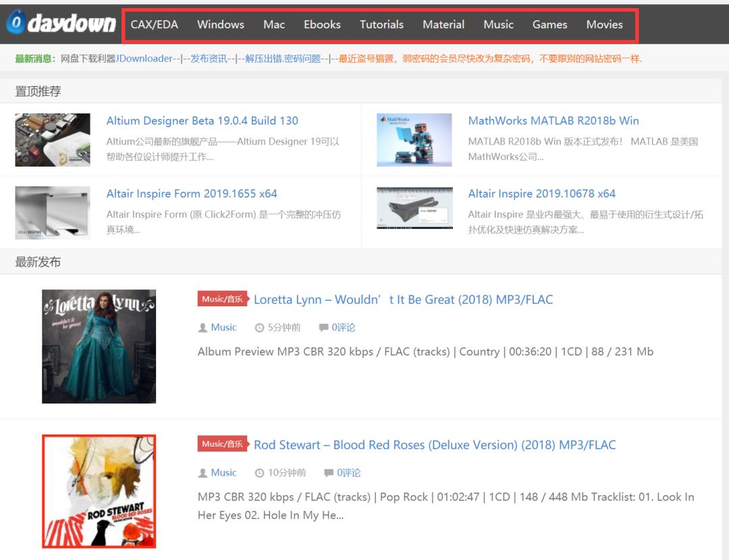This screenshot has width=729, height=560.
Task: Click the Loretta Lynn album cover
Action: point(99,346)
